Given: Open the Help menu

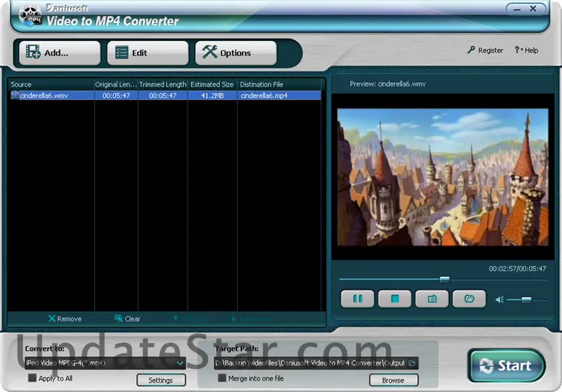Looking at the screenshot, I should point(526,50).
